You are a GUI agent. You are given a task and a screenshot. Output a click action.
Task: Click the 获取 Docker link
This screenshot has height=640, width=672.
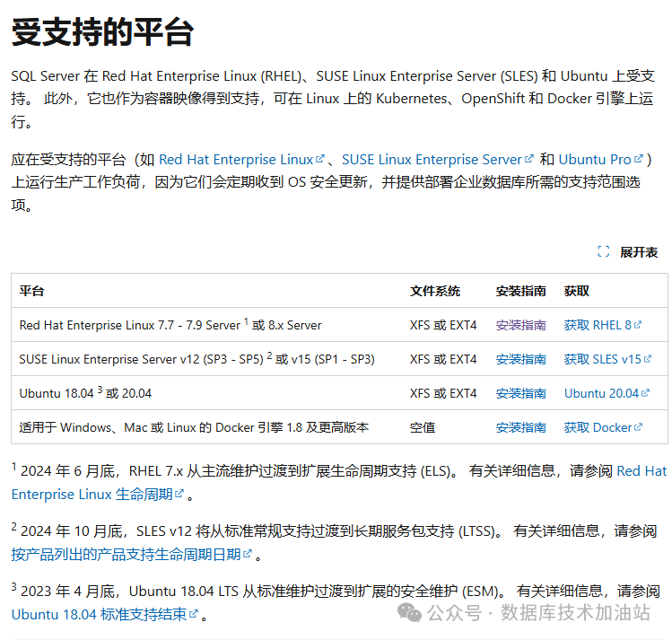point(603,427)
